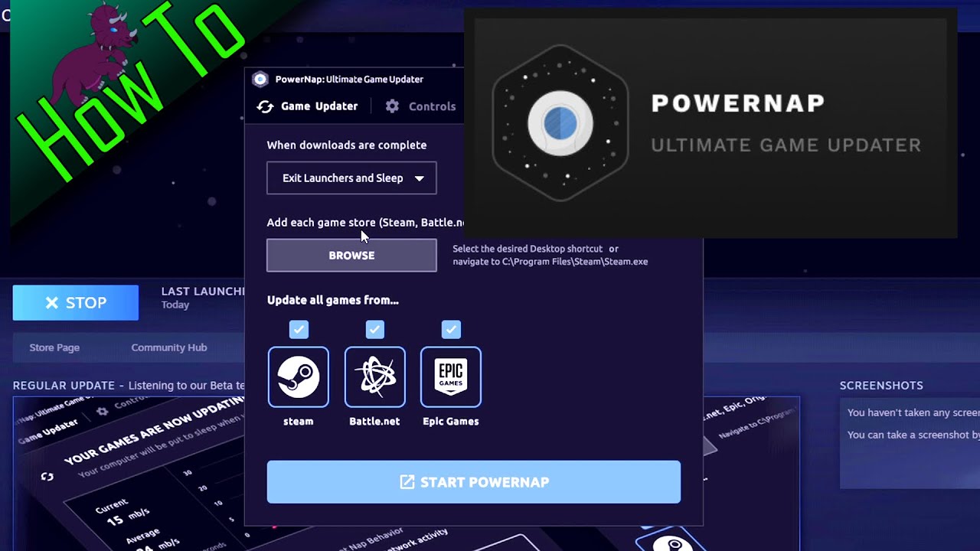Click the 'LAST LAUNCHED' text in Steam window
This screenshot has height=551, width=980.
(203, 292)
